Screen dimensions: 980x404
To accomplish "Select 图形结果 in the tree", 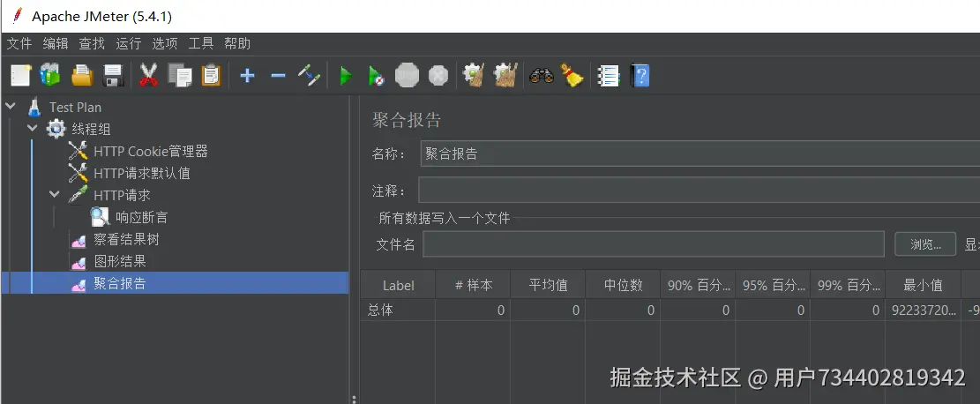I will (120, 261).
